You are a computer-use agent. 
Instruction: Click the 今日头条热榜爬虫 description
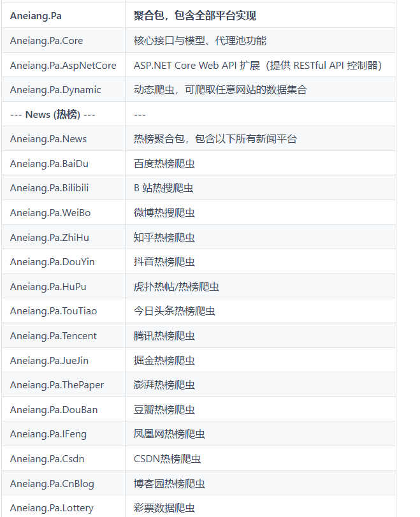pos(175,311)
